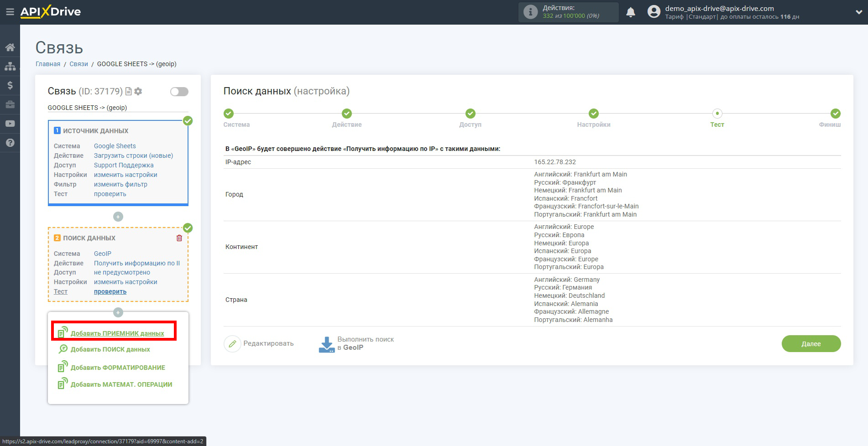Click add formatting icon
868x446 pixels.
coord(63,367)
